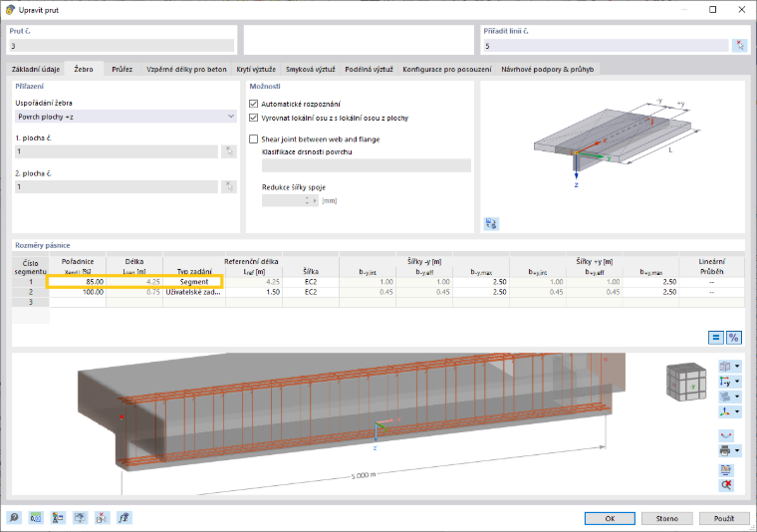Click the OK button
The image size is (757, 532).
click(610, 518)
